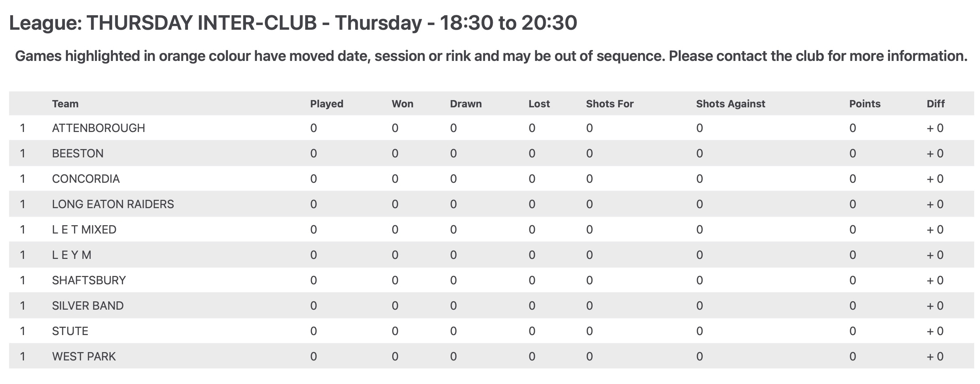
Task: Click the League THURSDAY INTER-CLUB heading
Action: tap(293, 23)
